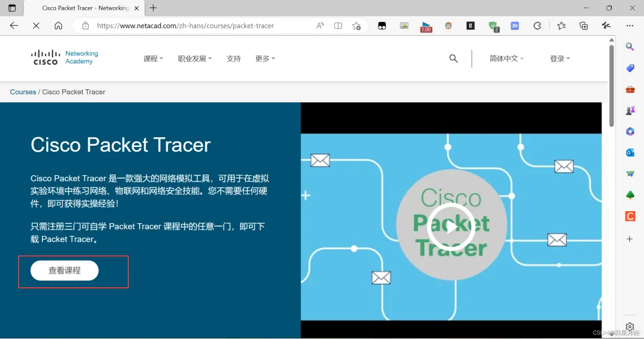Close the Cisco Packet Tracer tab

137,8
